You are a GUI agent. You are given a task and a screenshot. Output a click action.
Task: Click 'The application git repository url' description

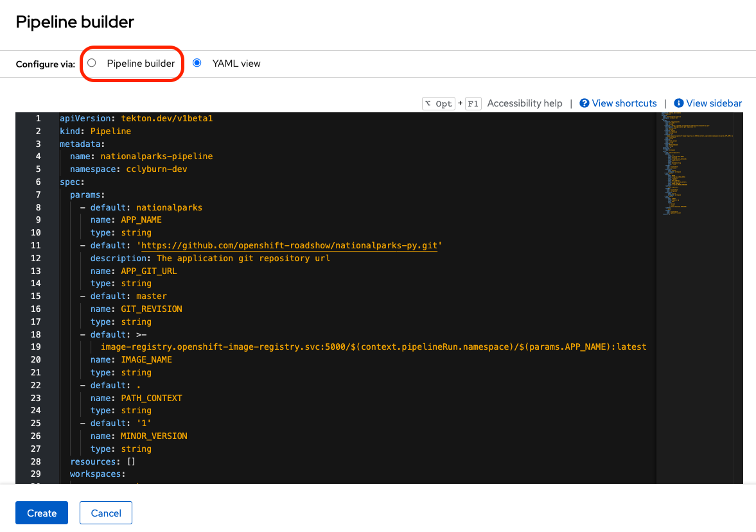click(243, 258)
